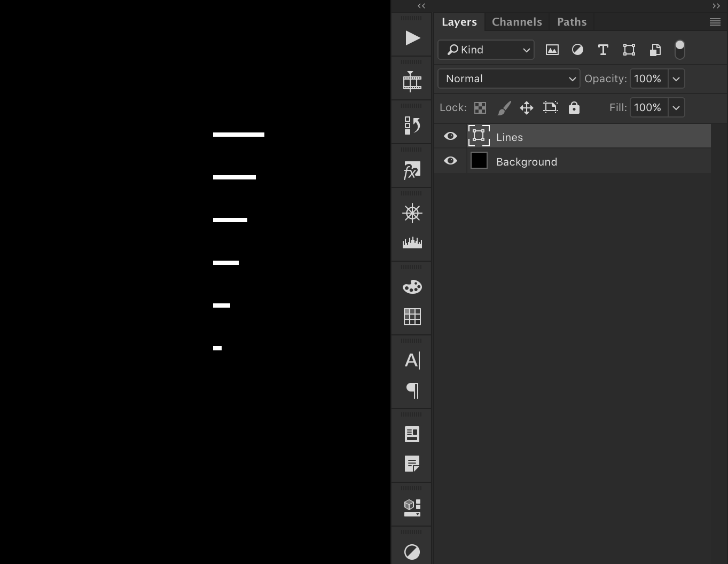Viewport: 728px width, 564px height.
Task: Open the Navigator panel
Action: coord(411,213)
